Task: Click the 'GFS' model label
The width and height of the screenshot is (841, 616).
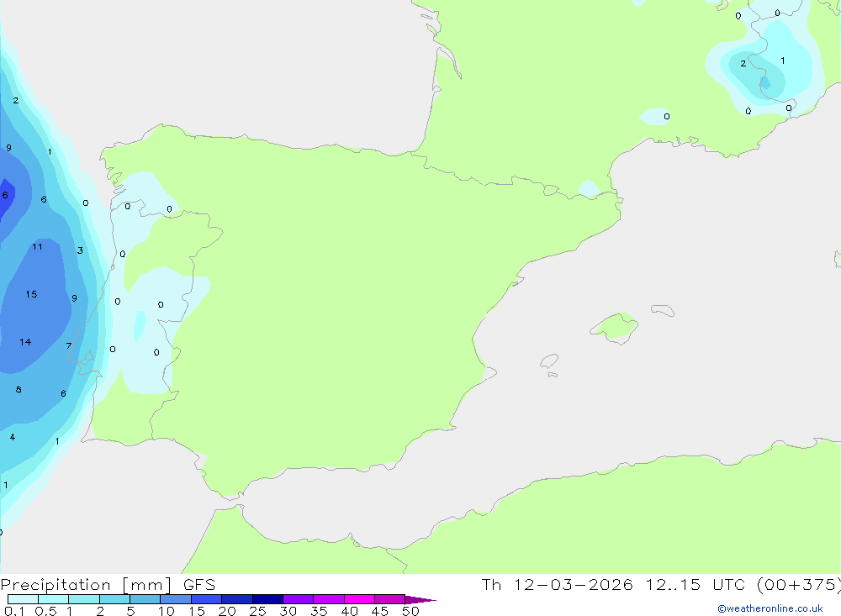Action: pos(199,585)
